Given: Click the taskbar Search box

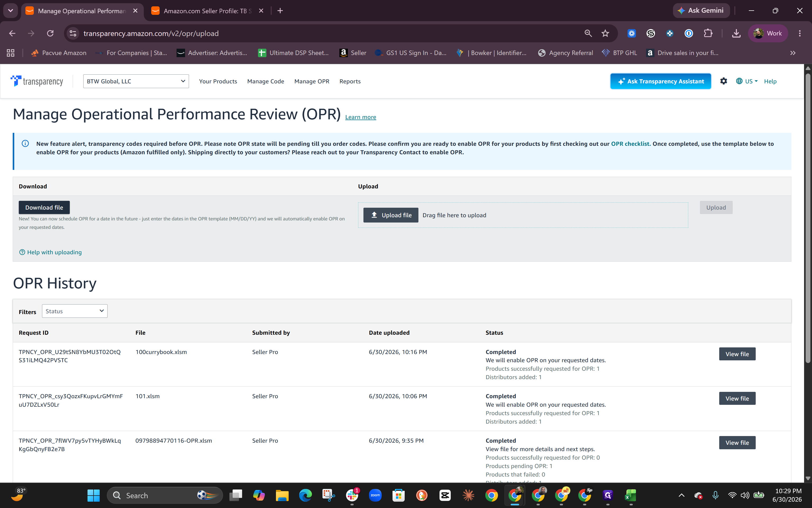Looking at the screenshot, I should click(x=165, y=495).
